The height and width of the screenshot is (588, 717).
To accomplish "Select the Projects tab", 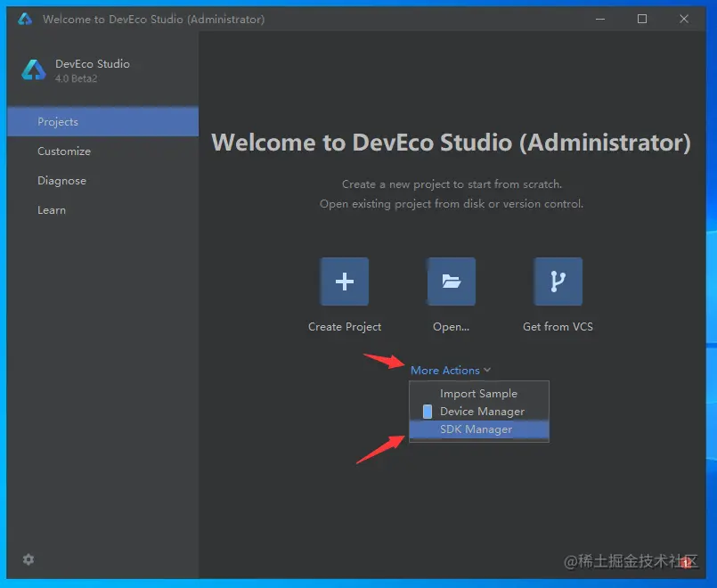I will 103,122.
